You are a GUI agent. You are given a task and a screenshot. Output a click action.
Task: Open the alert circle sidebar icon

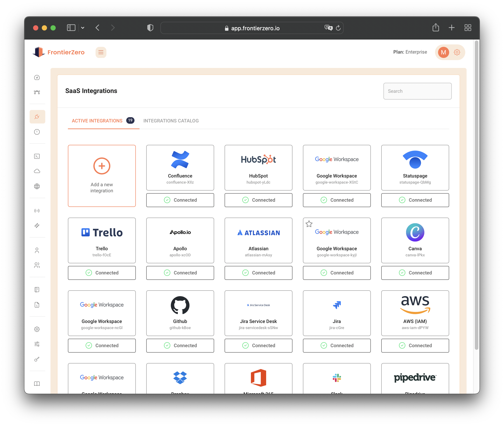tap(37, 132)
